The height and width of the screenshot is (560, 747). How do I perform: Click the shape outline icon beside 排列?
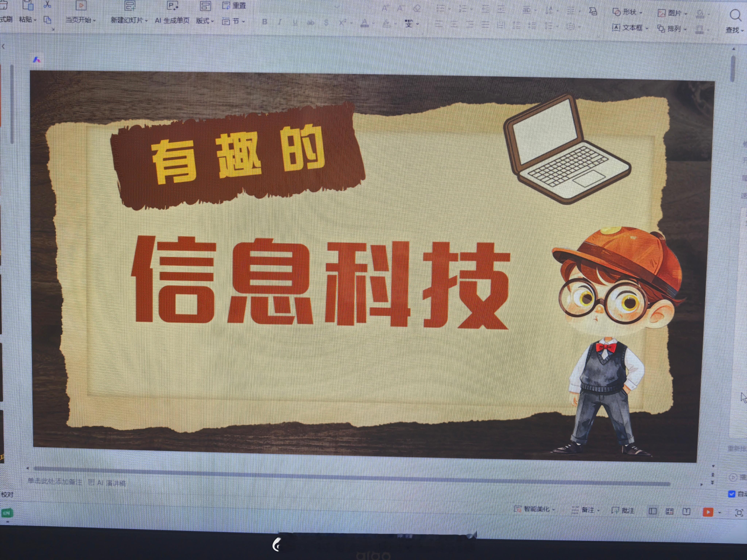(x=700, y=30)
